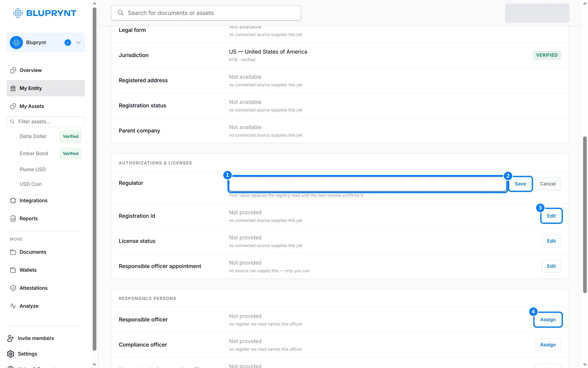The height and width of the screenshot is (368, 588).
Task: Select the My Entity bank icon
Action: (13, 88)
